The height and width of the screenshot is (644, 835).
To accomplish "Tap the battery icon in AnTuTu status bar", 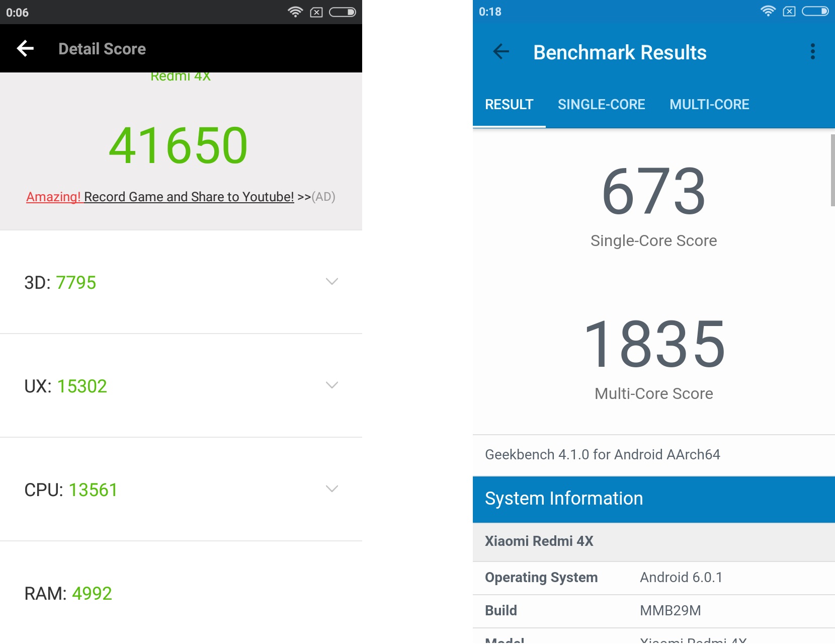I will (x=343, y=12).
